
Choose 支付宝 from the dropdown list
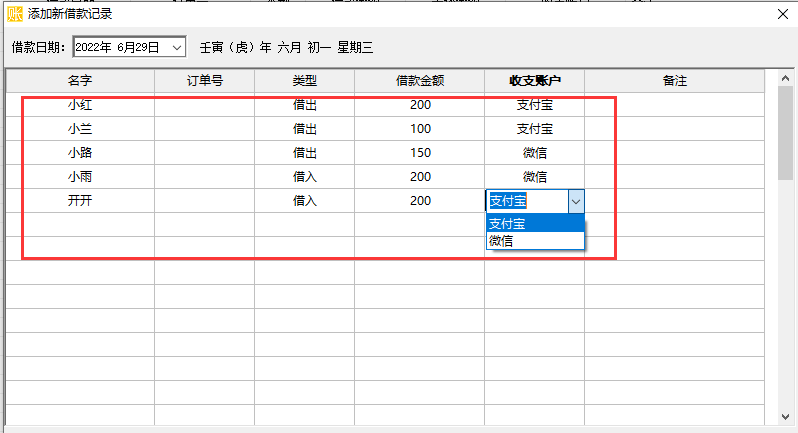click(535, 223)
